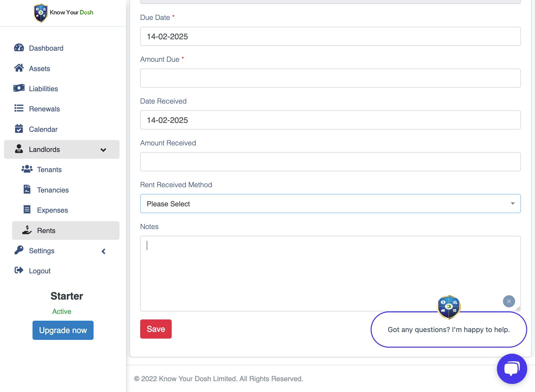Click the Tenants group icon
535x392 pixels.
(x=27, y=169)
